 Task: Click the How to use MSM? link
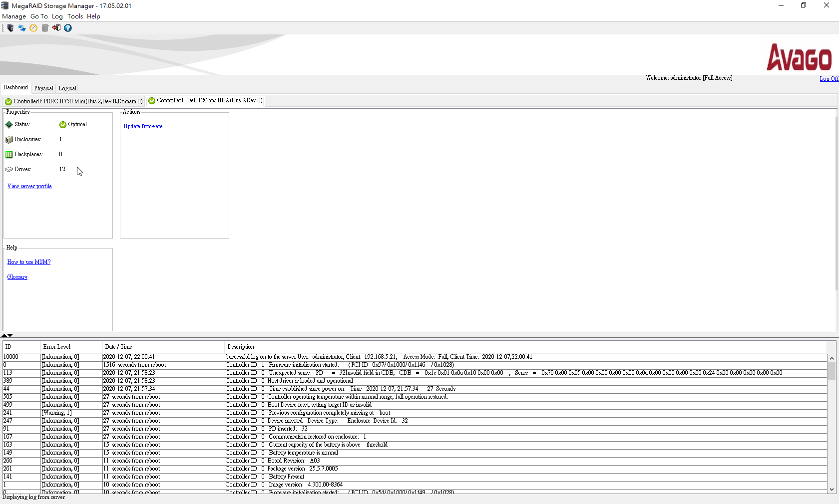[x=29, y=262]
